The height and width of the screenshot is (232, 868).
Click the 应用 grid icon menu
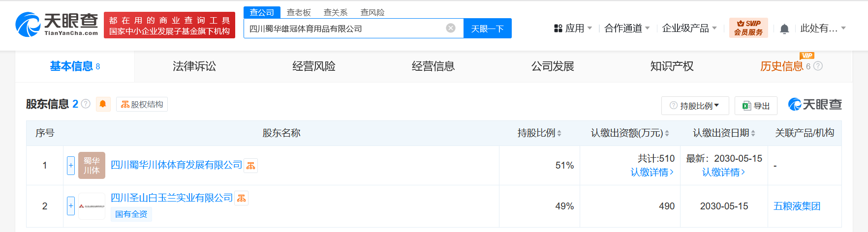[x=573, y=29]
